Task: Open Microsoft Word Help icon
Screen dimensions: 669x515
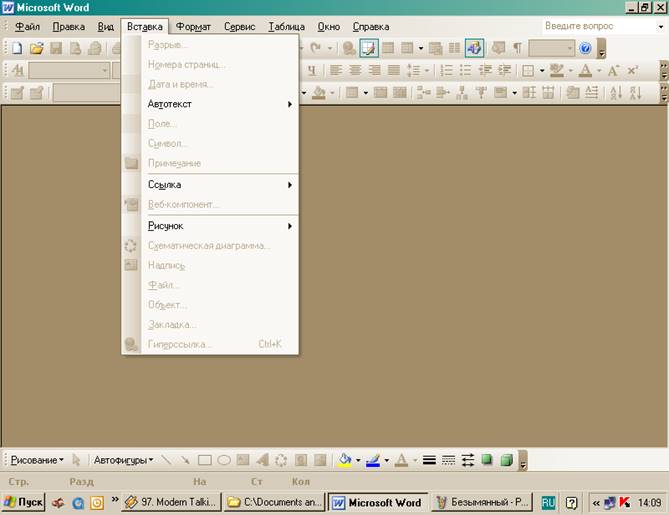Action: tap(586, 48)
